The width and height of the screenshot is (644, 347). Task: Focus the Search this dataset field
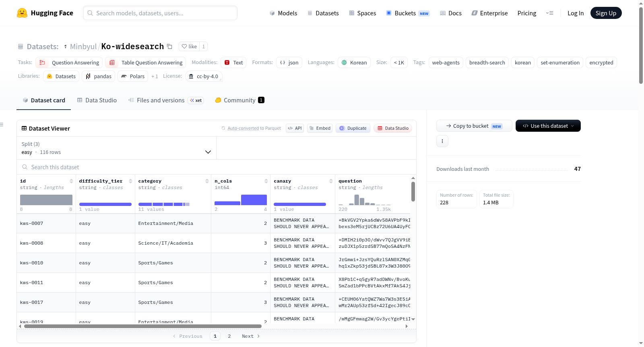point(217,167)
